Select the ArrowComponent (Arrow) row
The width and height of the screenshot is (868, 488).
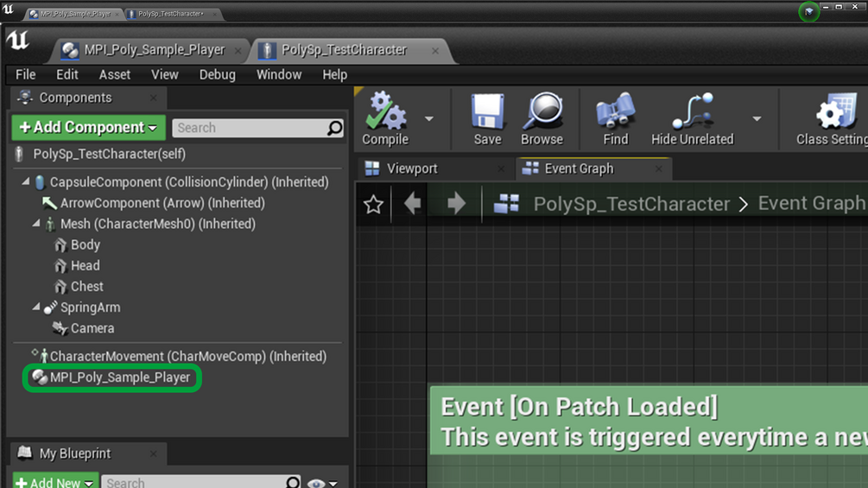pyautogui.click(x=162, y=203)
